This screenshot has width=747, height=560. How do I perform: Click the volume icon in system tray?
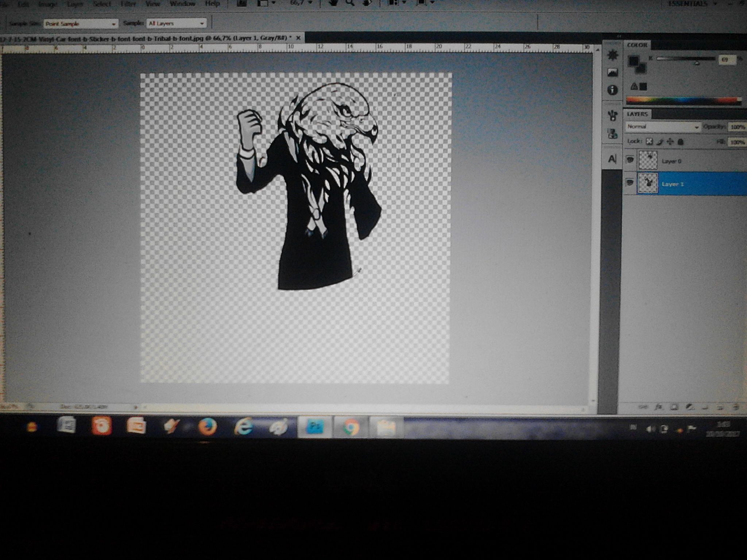(650, 429)
